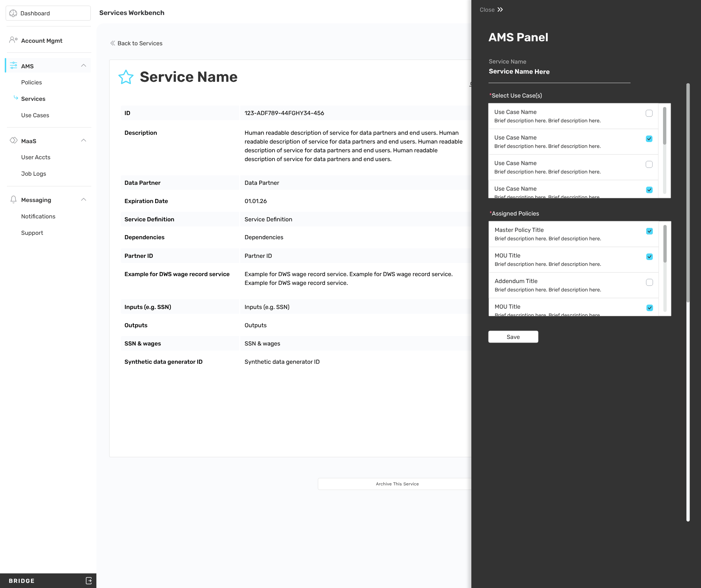This screenshot has width=701, height=588.
Task: Click the Dashboard gauge icon
Action: click(14, 14)
